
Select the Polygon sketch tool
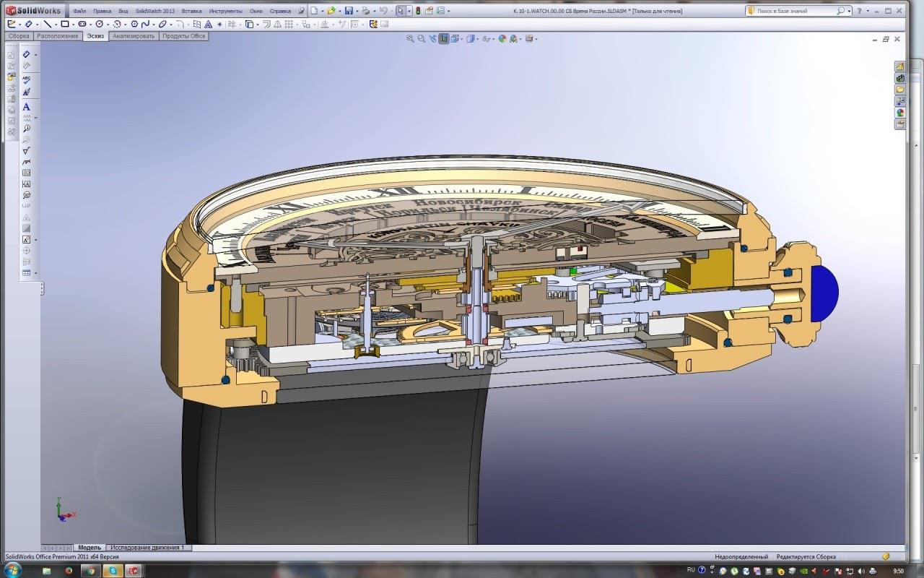[x=134, y=24]
